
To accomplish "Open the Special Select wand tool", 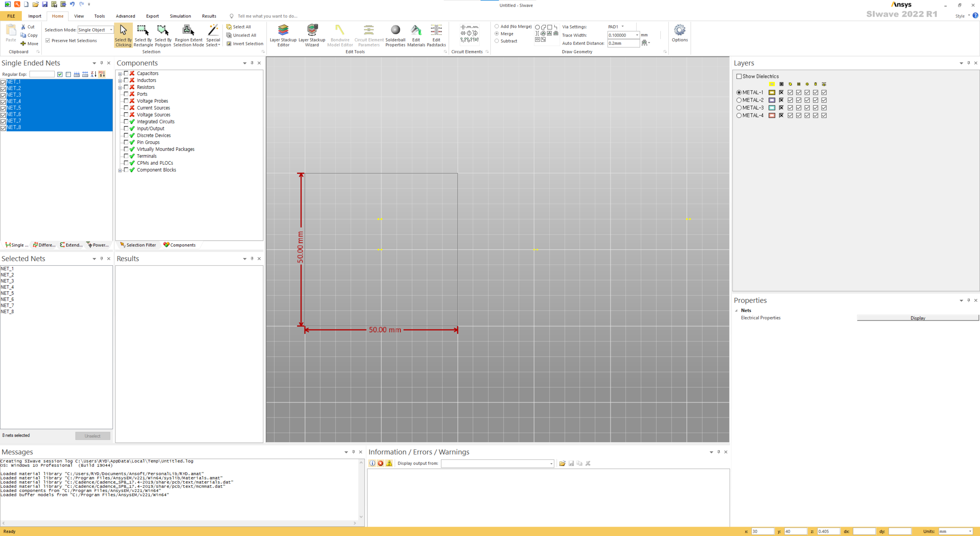I will click(x=213, y=35).
